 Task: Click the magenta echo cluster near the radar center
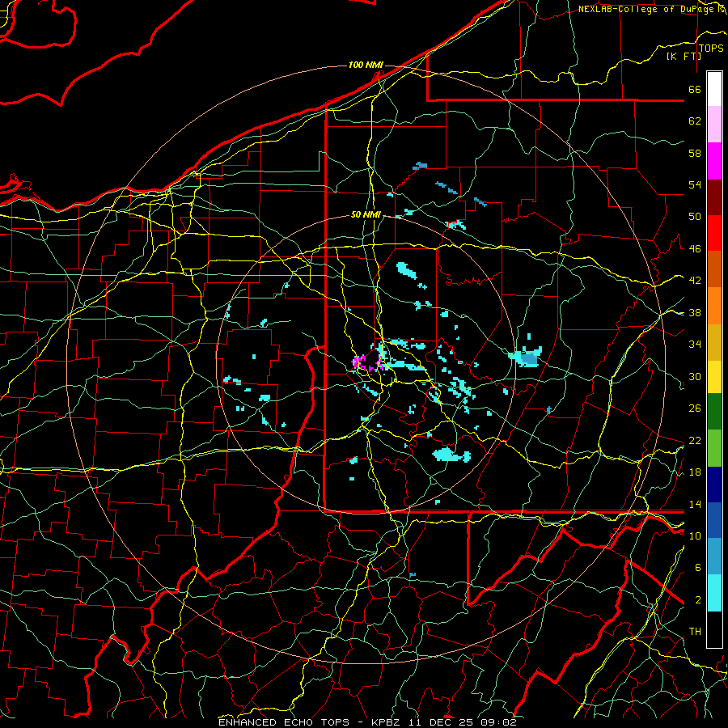pos(368,362)
